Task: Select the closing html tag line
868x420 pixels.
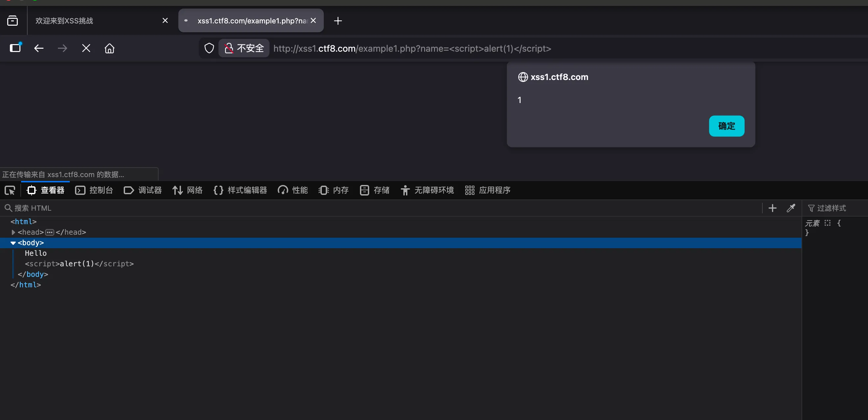Action: (26, 285)
